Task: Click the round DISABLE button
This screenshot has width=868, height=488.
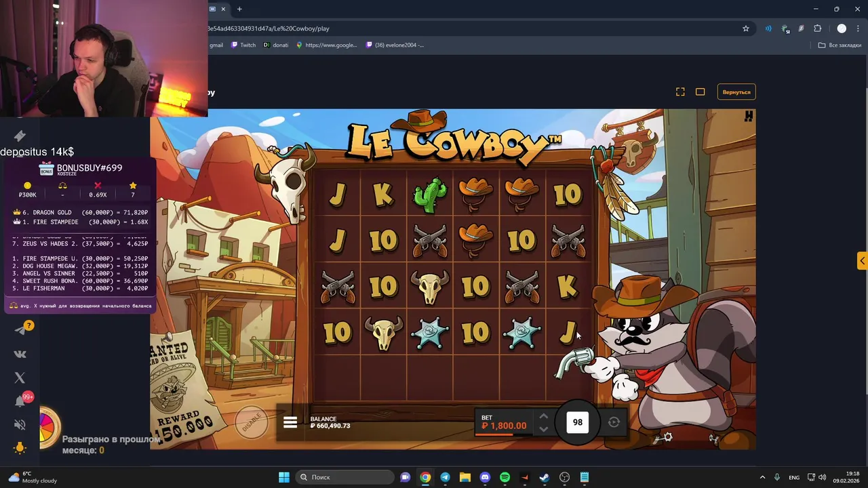Action: coord(252,421)
